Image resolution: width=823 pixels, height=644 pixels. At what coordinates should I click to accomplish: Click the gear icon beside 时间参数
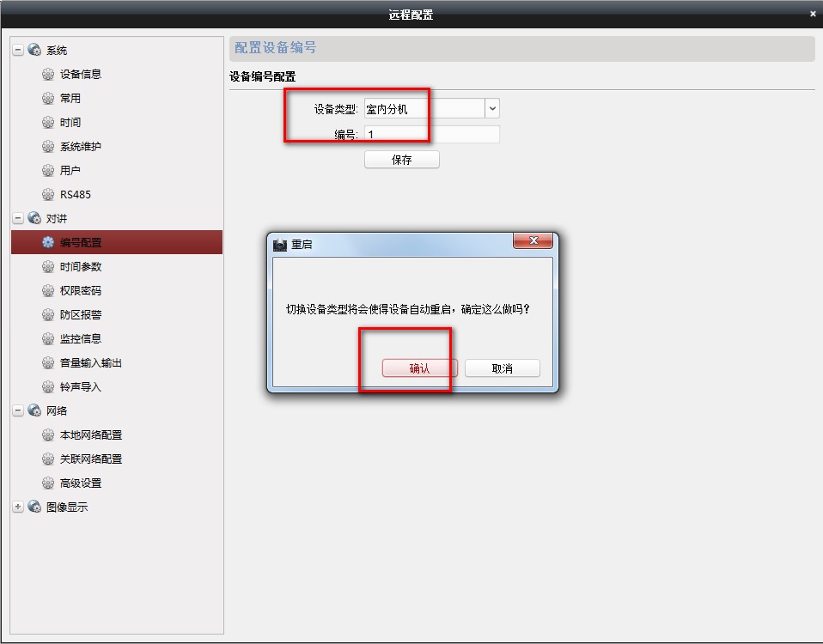click(x=48, y=267)
